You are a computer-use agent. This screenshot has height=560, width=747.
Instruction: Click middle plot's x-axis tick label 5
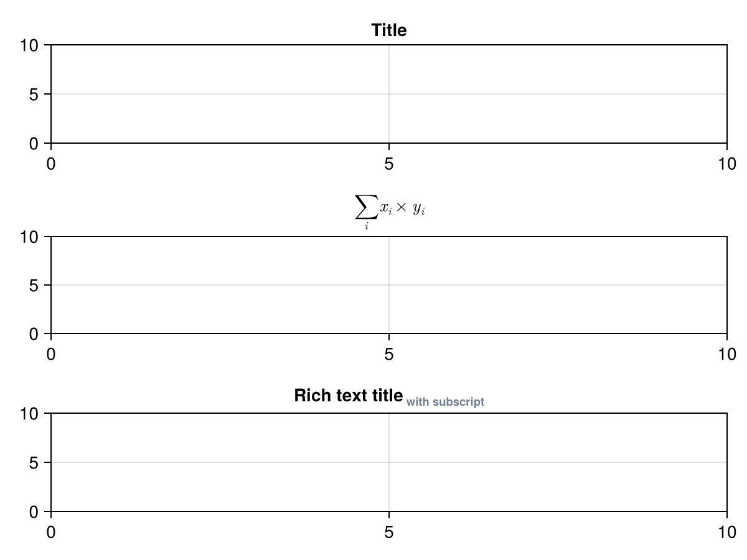(389, 354)
